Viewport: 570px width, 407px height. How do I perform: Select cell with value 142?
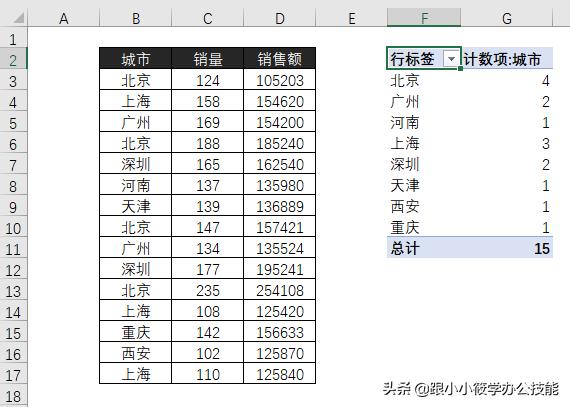point(208,332)
